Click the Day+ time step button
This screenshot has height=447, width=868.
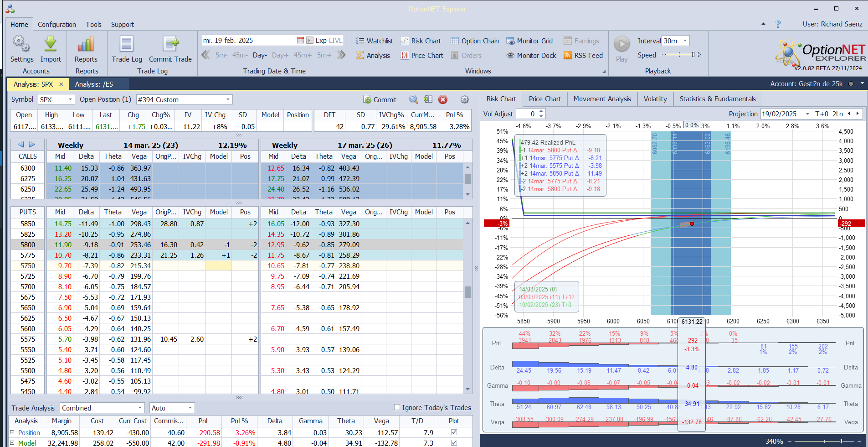coord(280,55)
